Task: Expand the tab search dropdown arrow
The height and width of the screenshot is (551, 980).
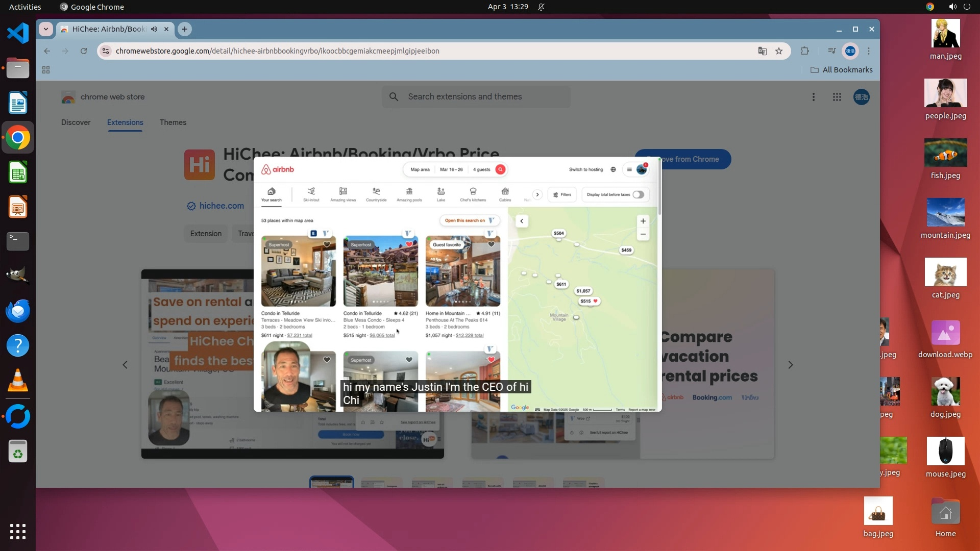Action: click(x=46, y=29)
